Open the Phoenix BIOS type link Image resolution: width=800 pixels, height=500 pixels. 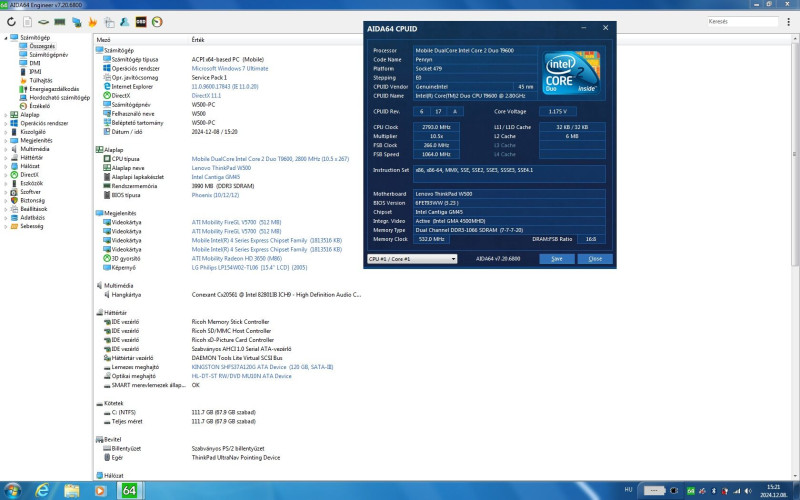[x=215, y=195]
